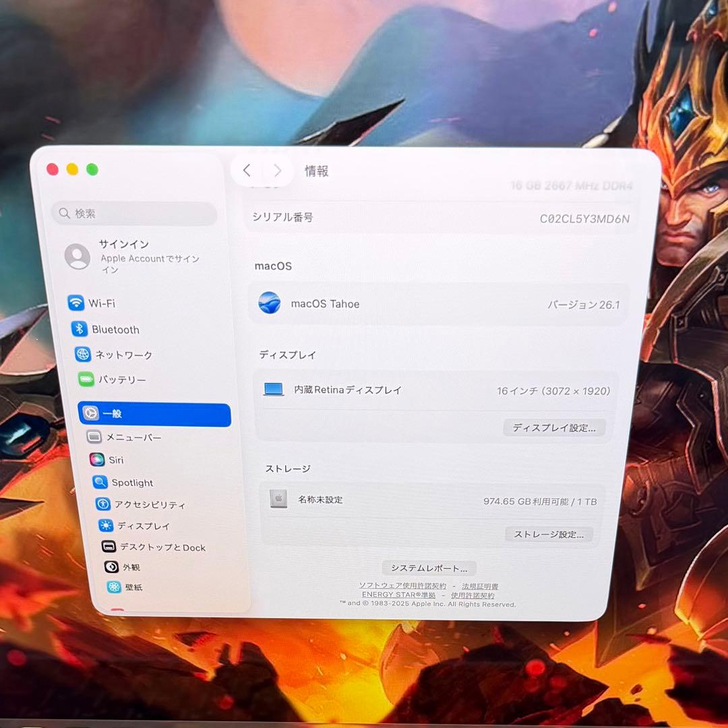Click the forward navigation arrow
This screenshot has width=728, height=728.
tap(277, 171)
